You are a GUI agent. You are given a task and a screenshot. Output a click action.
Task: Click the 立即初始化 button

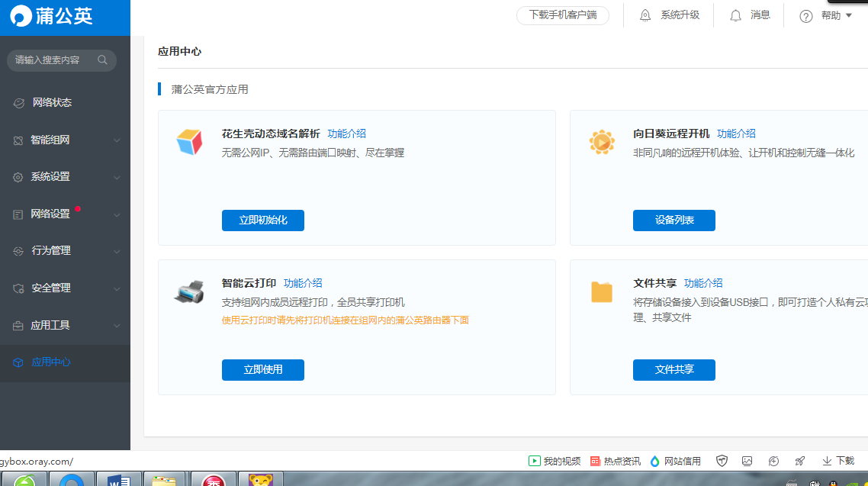tap(262, 220)
